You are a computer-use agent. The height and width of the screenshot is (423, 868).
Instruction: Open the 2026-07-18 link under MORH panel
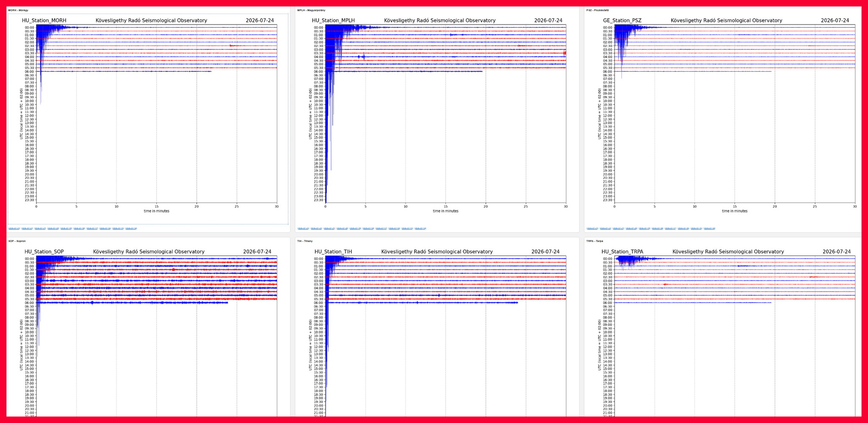click(x=79, y=228)
